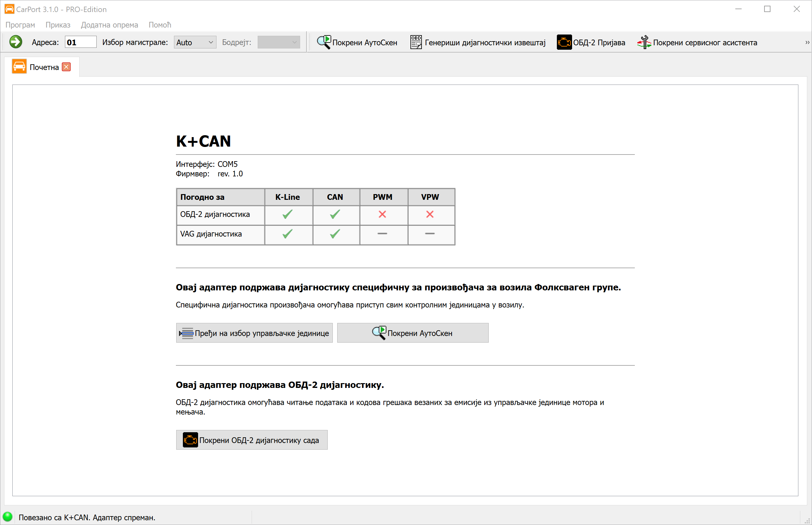812x525 pixels.
Task: Expand the toolbar overflow chevron
Action: [807, 43]
